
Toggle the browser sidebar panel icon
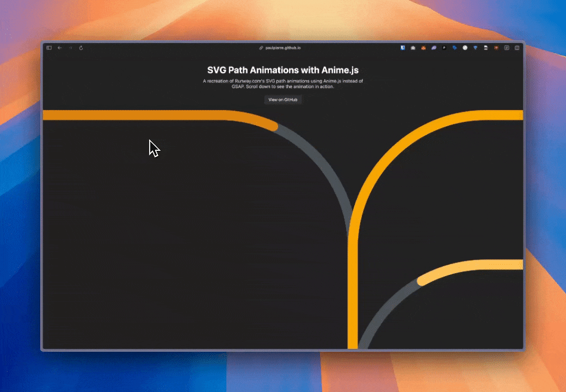point(49,48)
